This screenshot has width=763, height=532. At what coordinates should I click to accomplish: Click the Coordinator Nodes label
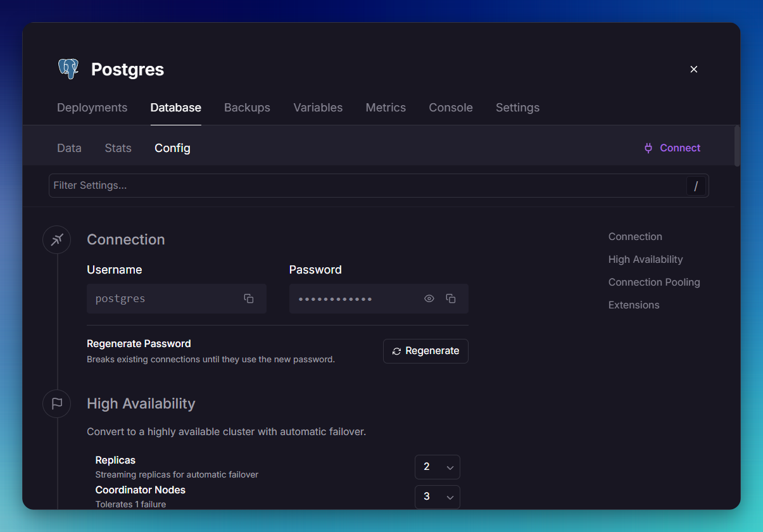point(141,490)
